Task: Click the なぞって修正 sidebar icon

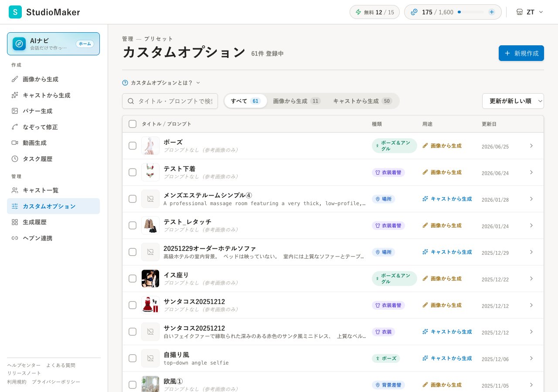Action: pyautogui.click(x=15, y=127)
